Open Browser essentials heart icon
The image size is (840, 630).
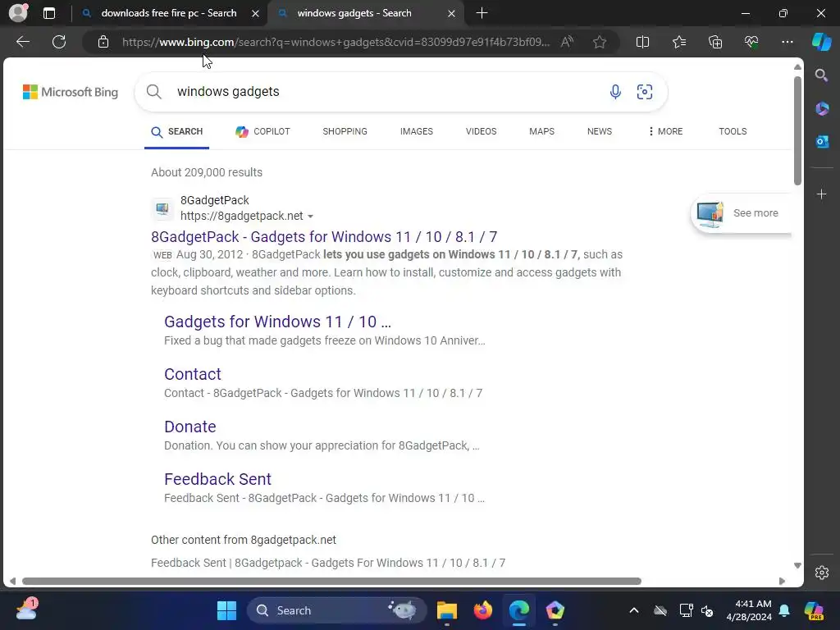751,42
